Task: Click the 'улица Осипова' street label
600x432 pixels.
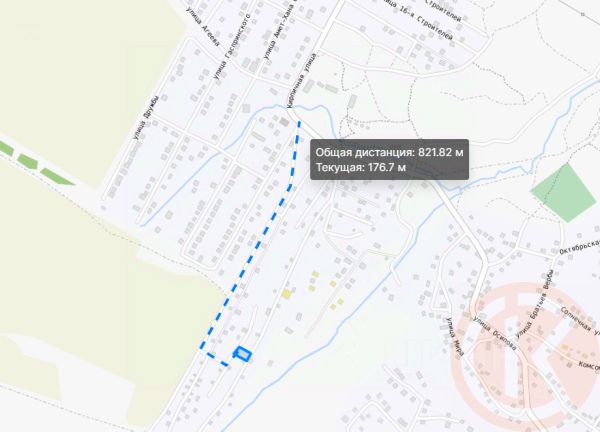Action: [495, 333]
